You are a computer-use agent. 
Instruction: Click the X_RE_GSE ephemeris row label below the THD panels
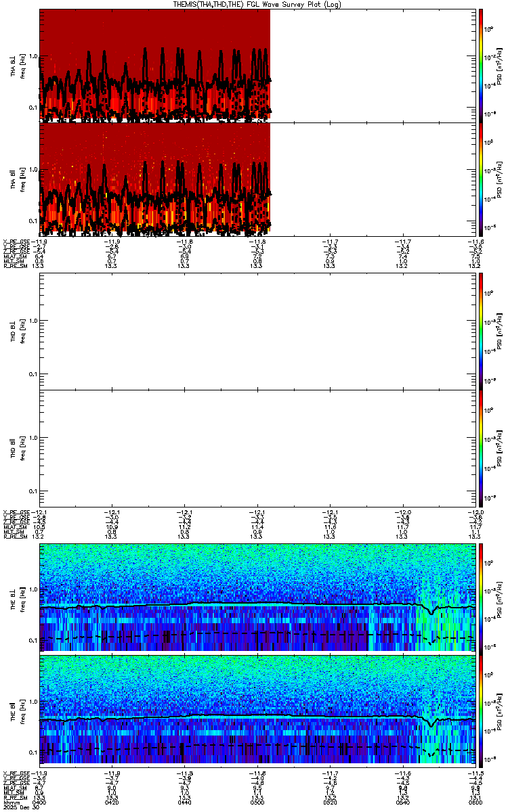pos(16,511)
